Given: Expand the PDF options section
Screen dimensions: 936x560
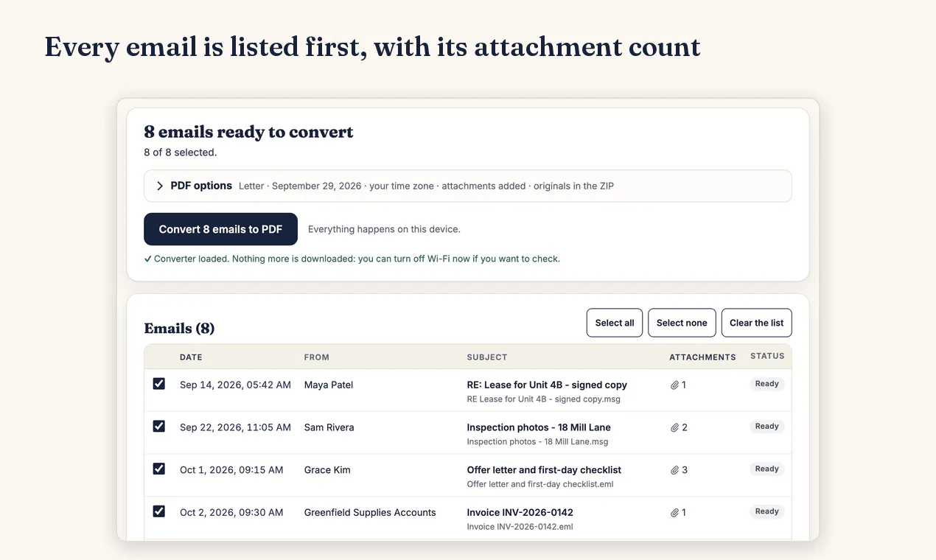Looking at the screenshot, I should tap(468, 186).
